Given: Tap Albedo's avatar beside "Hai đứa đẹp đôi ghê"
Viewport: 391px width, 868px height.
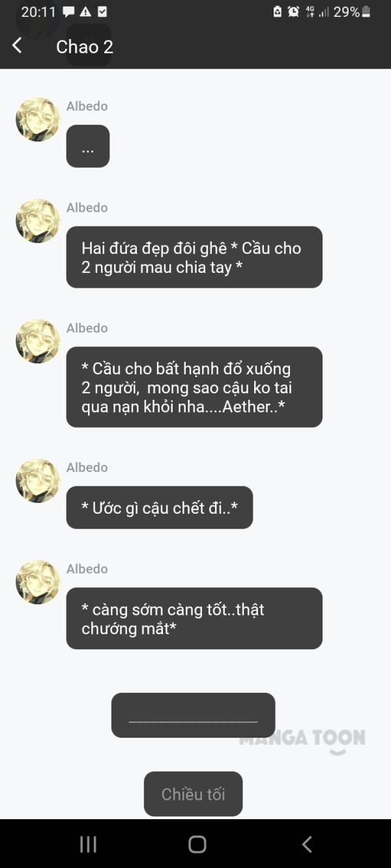Looking at the screenshot, I should [38, 221].
